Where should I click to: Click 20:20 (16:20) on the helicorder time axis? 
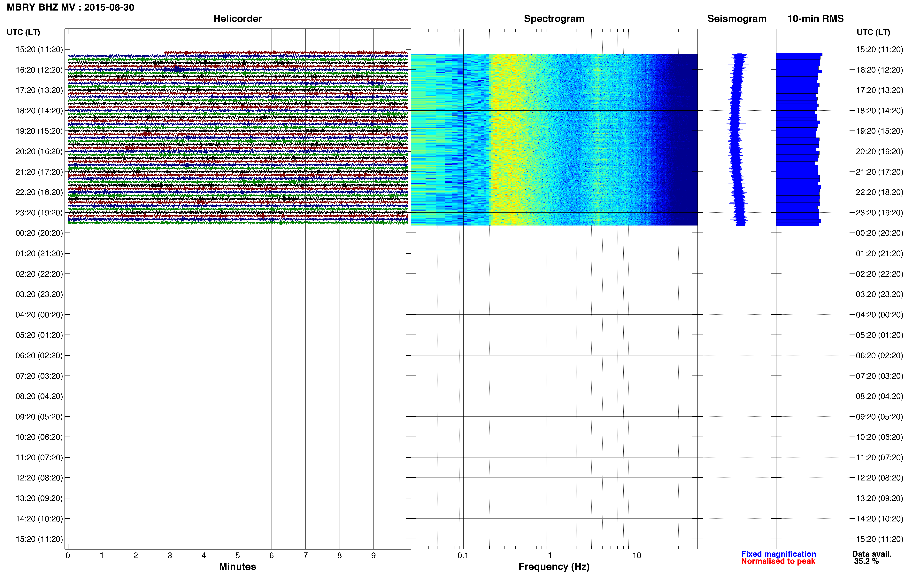(x=39, y=151)
